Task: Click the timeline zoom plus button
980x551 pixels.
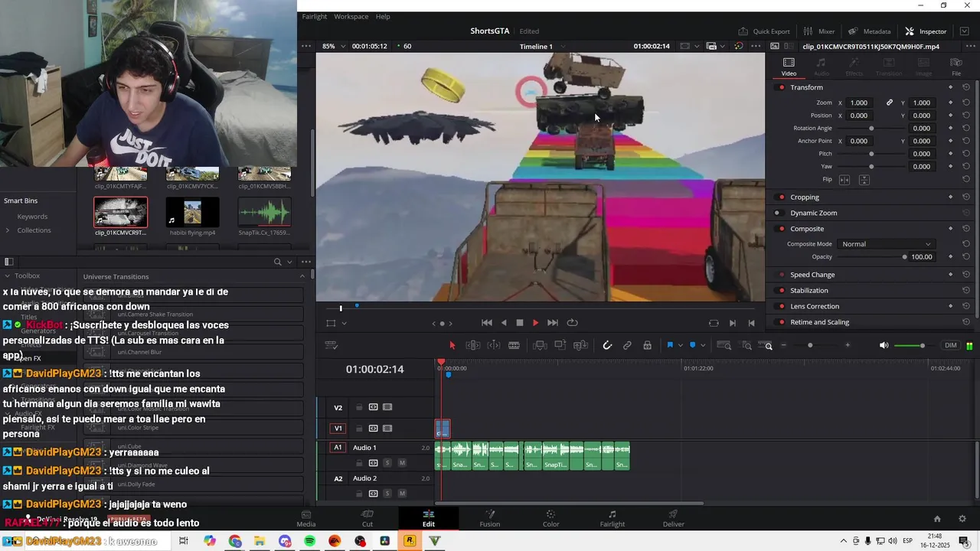Action: [848, 345]
